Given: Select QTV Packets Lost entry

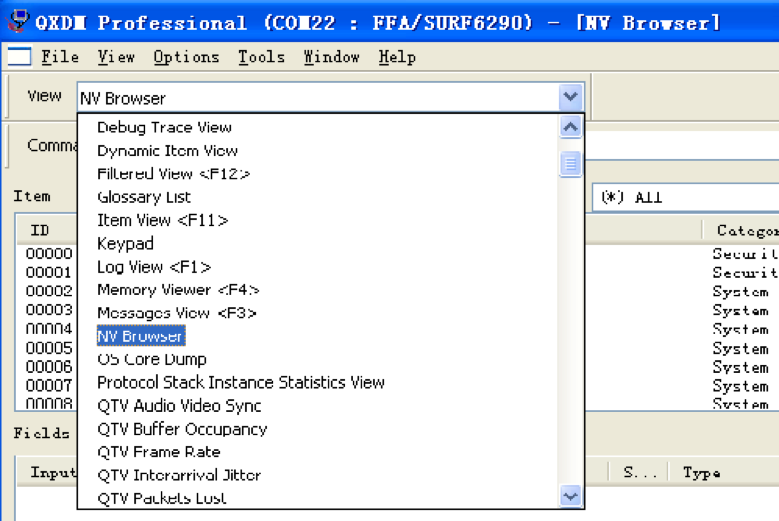Looking at the screenshot, I should pos(162,498).
